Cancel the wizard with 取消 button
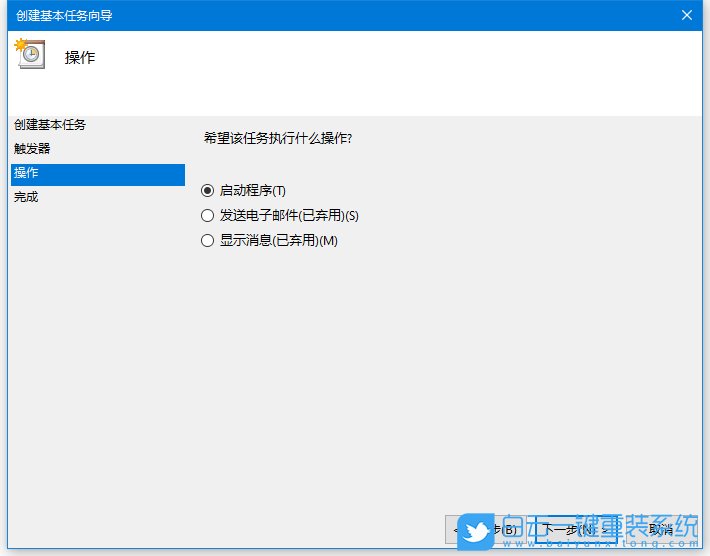This screenshot has height=556, width=710. [x=661, y=529]
